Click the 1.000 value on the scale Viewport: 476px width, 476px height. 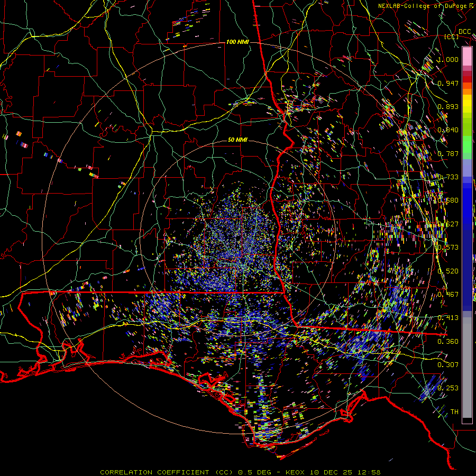[448, 59]
